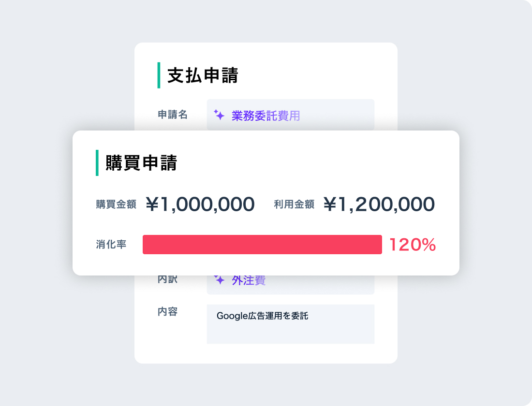The height and width of the screenshot is (406, 532).
Task: Click the 購買申請 heading
Action: click(141, 163)
